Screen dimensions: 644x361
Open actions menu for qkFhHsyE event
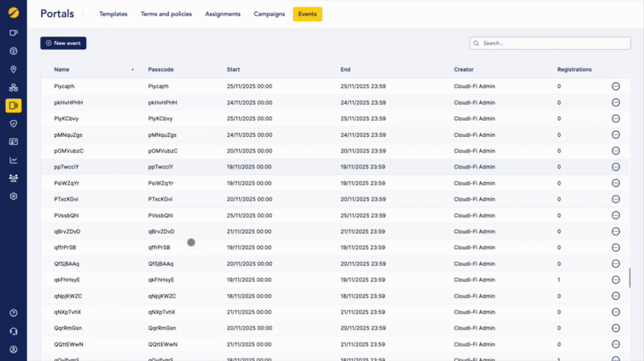(x=616, y=280)
